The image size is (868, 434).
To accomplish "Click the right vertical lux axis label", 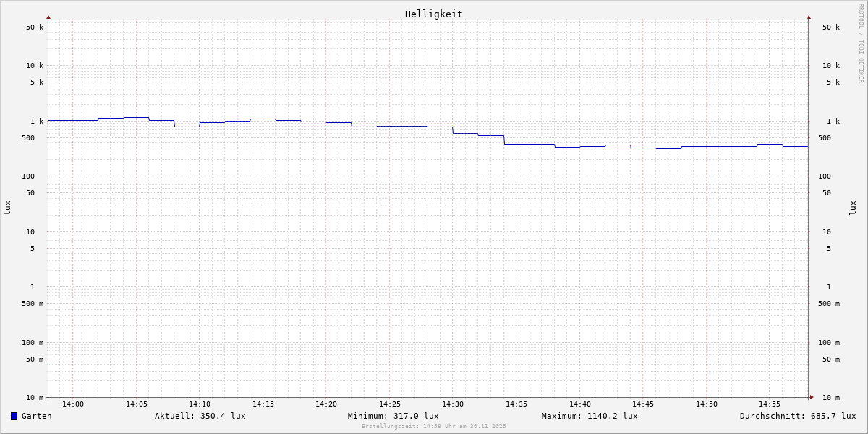I will (x=853, y=208).
